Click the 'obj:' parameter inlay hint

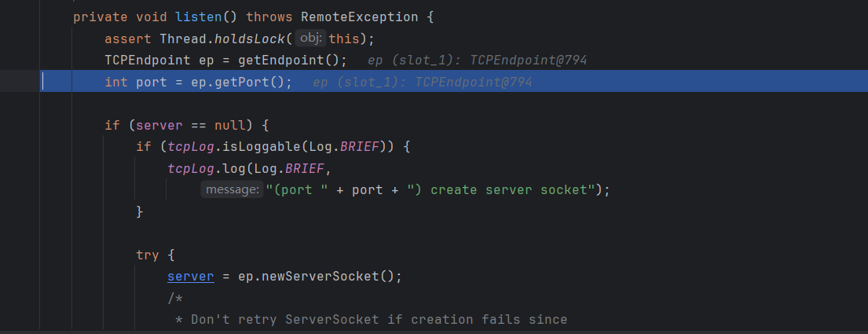pos(311,39)
